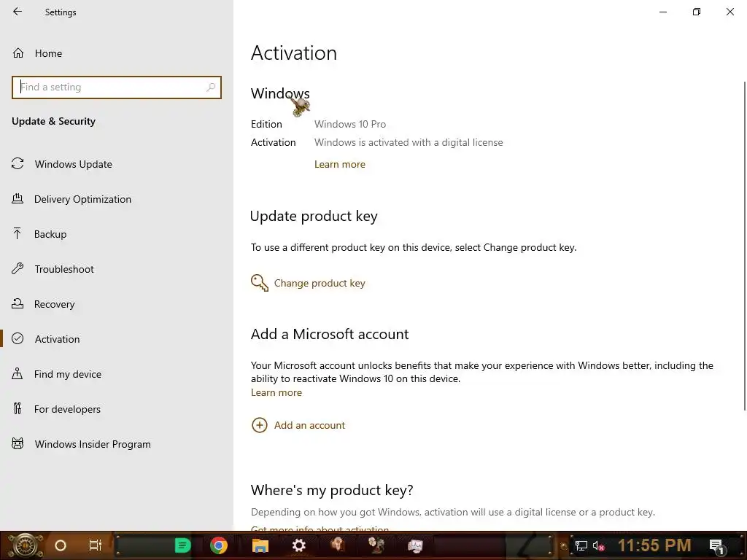Launch Google Chrome from taskbar
The width and height of the screenshot is (747, 560).
(219, 545)
